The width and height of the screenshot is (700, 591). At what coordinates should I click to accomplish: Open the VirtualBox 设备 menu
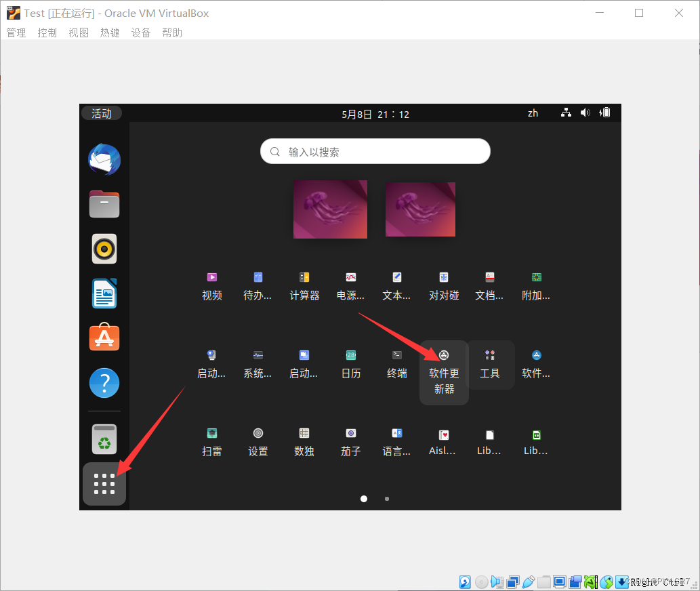(x=141, y=33)
